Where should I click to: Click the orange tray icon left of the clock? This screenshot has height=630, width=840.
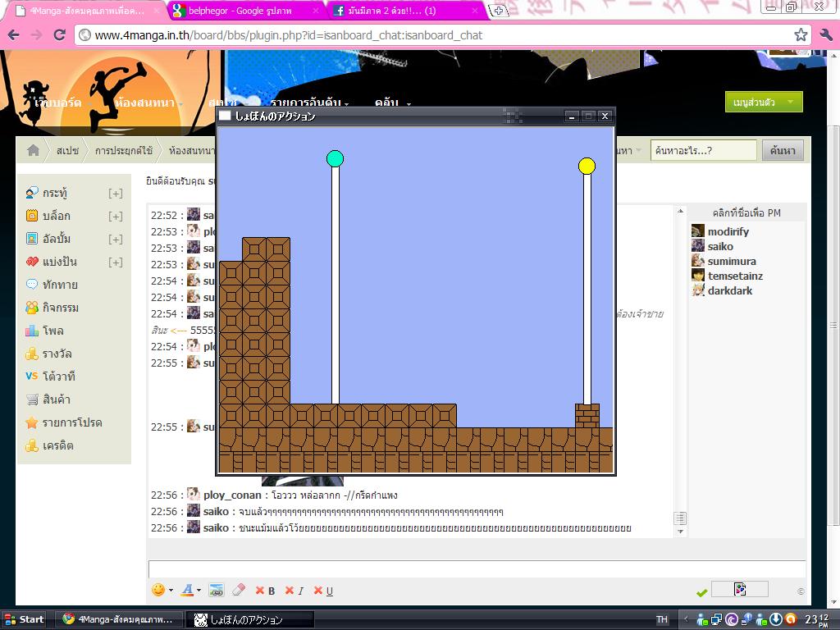coord(790,620)
